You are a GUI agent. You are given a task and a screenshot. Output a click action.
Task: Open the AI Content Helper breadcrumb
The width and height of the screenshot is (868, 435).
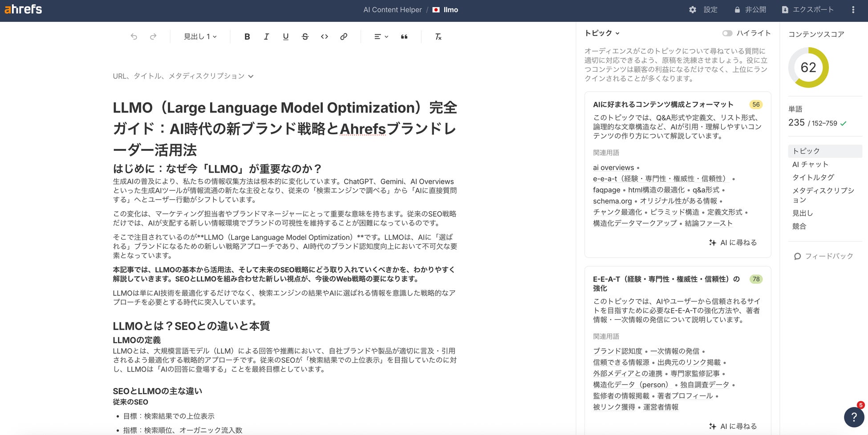[393, 10]
